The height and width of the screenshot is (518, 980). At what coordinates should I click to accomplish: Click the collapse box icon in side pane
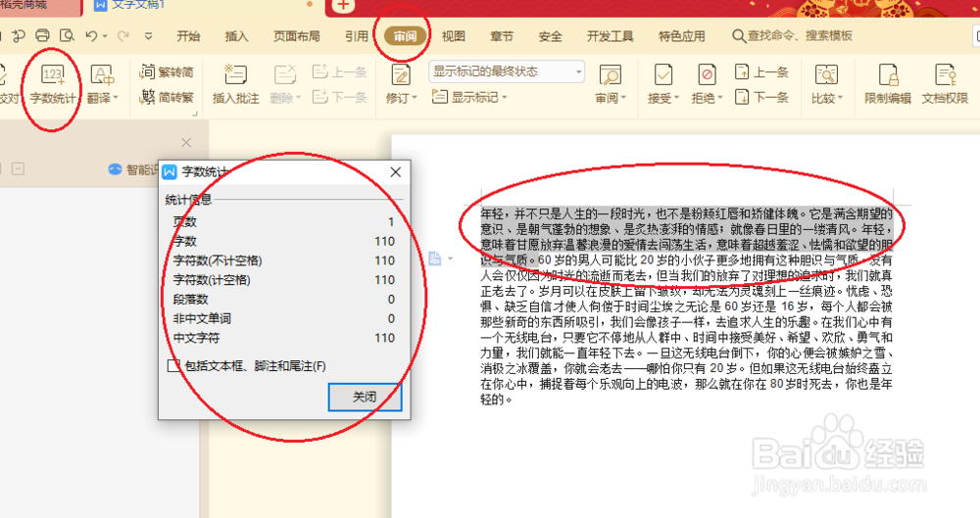click(x=18, y=168)
